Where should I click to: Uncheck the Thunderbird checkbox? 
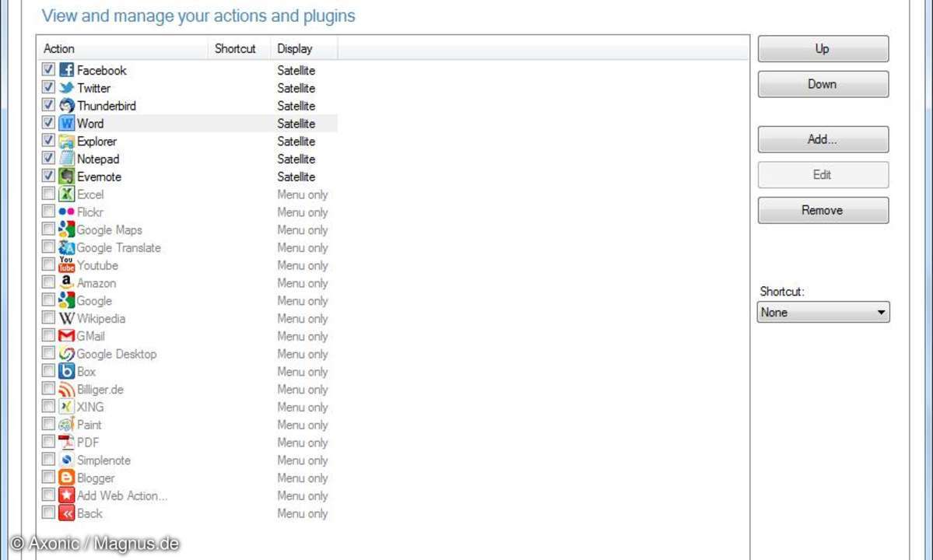coord(48,105)
